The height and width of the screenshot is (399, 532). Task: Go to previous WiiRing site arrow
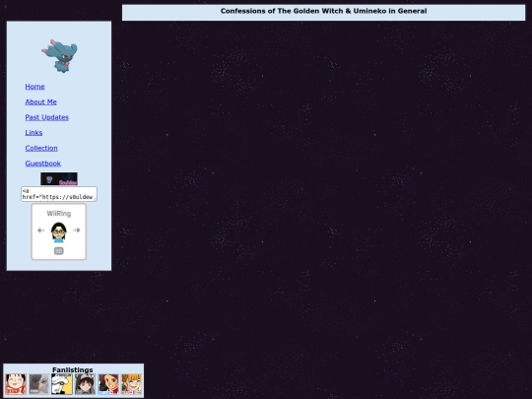[40, 231]
